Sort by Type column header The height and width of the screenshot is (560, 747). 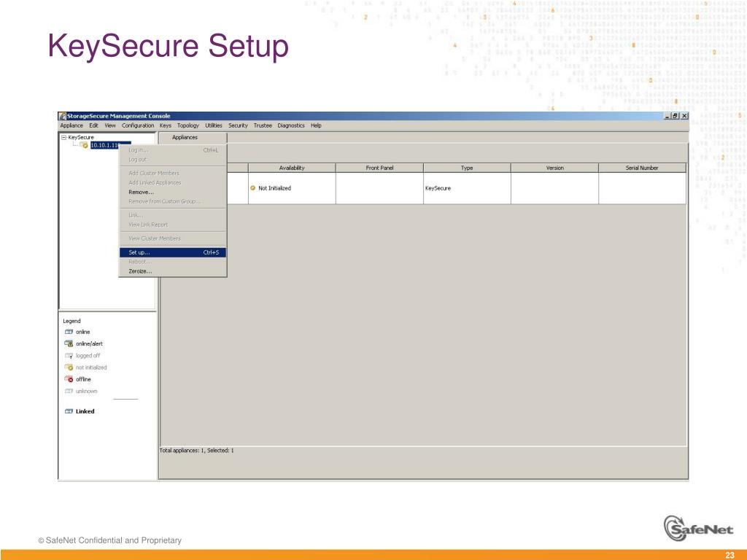pyautogui.click(x=467, y=168)
